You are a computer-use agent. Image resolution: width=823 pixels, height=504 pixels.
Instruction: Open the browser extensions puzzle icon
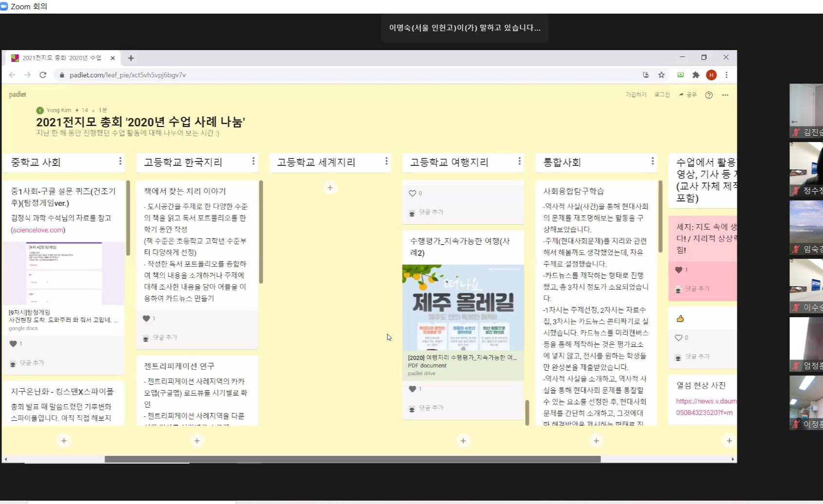pos(695,75)
